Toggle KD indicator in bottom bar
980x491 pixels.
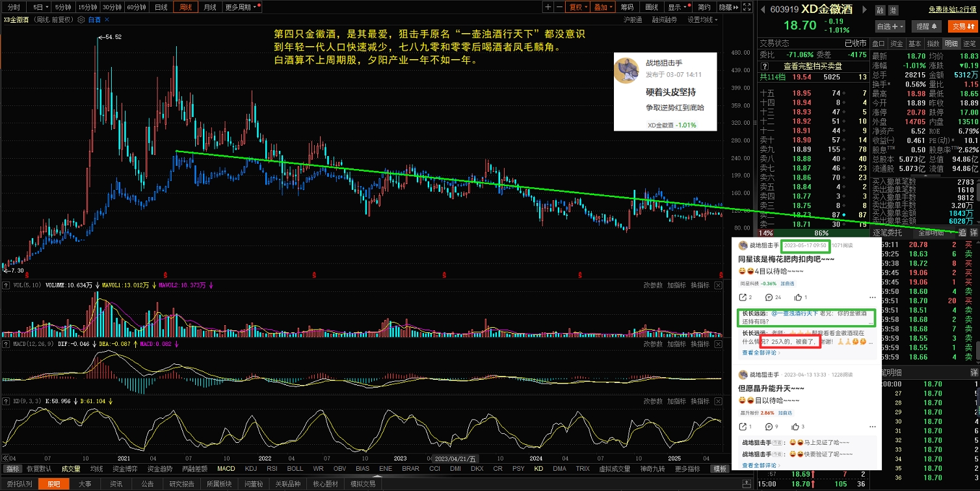click(538, 469)
